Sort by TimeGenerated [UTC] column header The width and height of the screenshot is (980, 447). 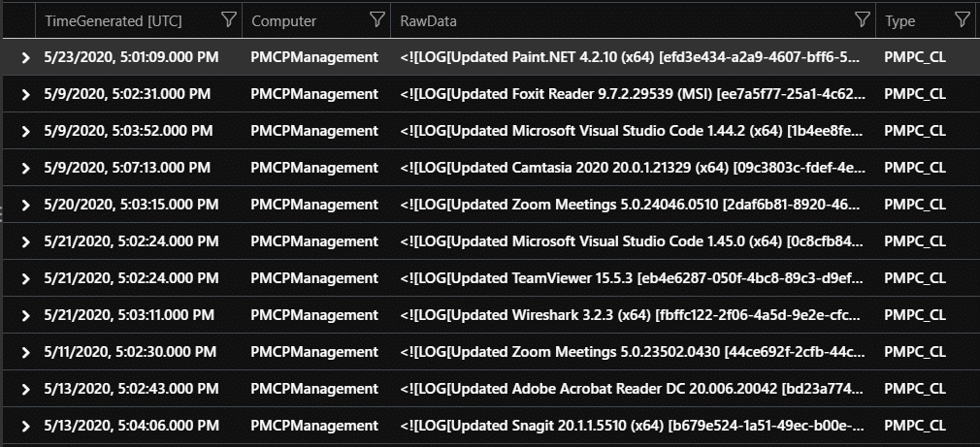coord(114,20)
